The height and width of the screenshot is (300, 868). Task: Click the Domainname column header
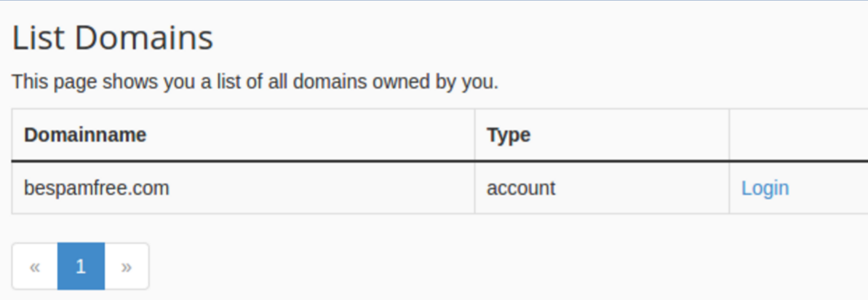pos(85,135)
